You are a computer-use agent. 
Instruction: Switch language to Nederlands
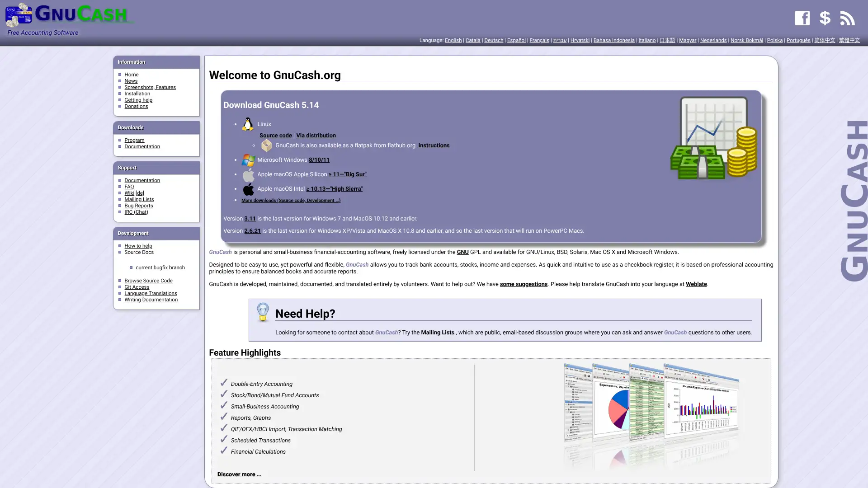(x=713, y=41)
